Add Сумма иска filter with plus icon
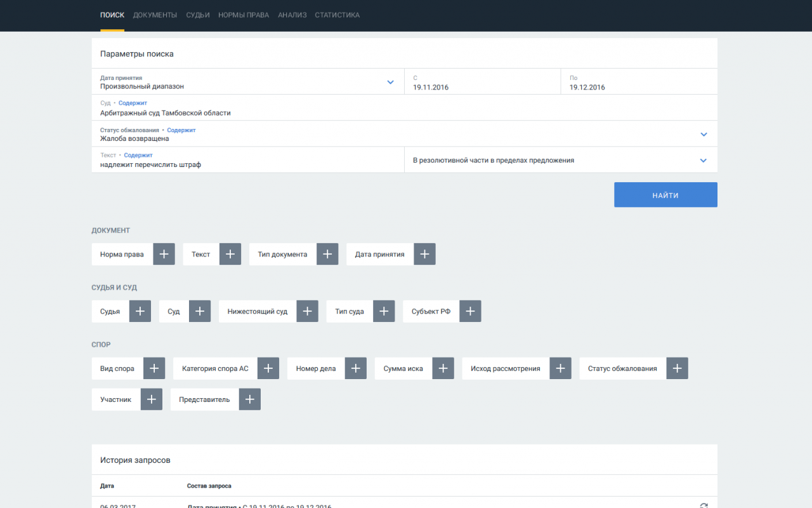This screenshot has width=812, height=508. (x=443, y=368)
